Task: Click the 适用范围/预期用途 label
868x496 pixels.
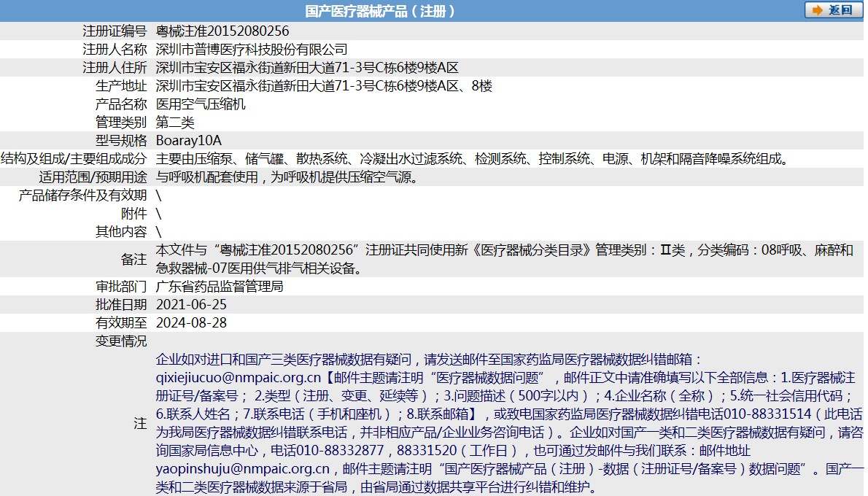Action: click(x=93, y=177)
